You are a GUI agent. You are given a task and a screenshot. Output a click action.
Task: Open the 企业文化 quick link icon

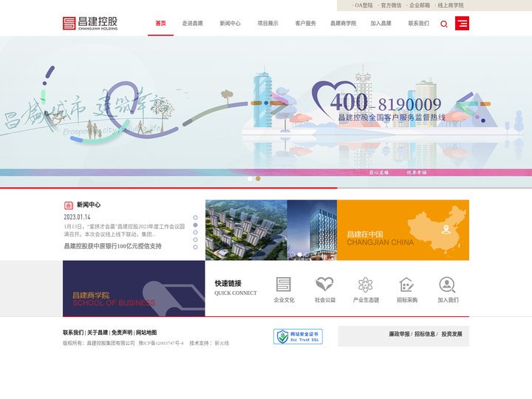(284, 284)
